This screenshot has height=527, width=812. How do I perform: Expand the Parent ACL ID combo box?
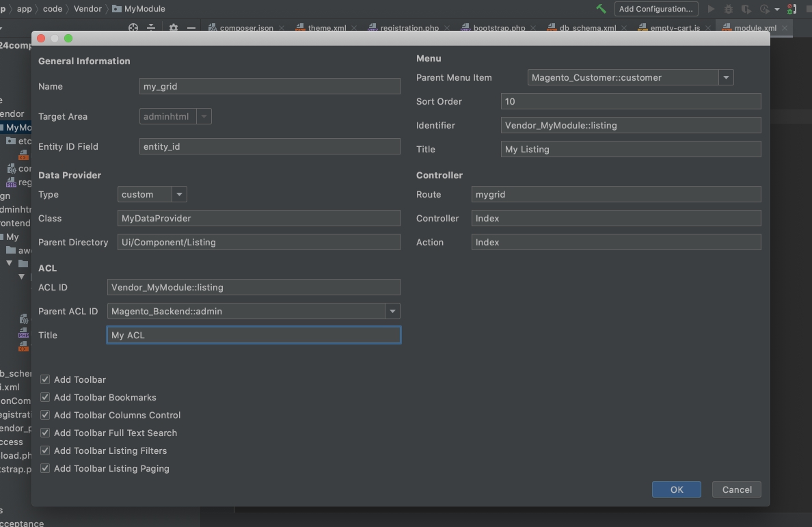click(x=392, y=312)
